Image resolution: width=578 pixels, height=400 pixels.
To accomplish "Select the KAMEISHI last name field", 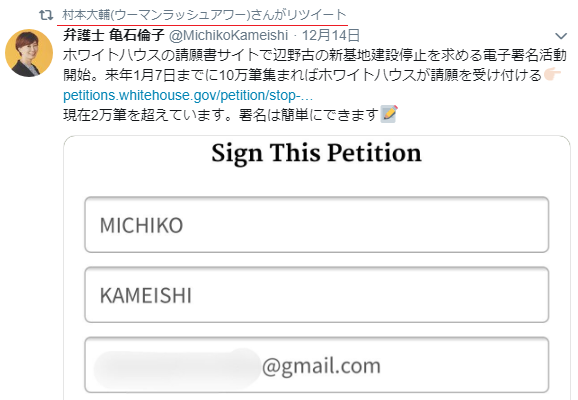I will (x=317, y=295).
